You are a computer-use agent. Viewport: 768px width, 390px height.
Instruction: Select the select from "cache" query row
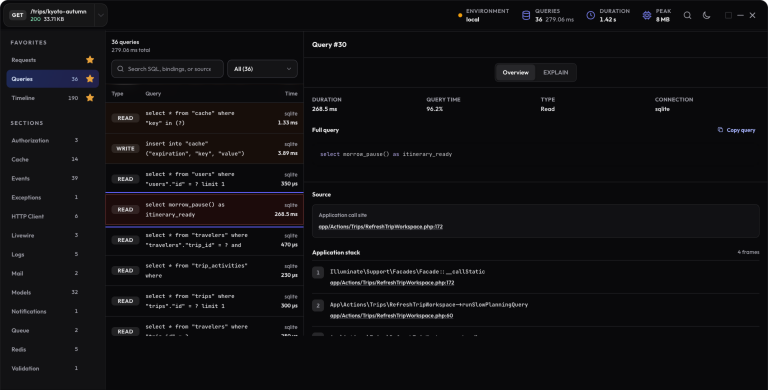coord(205,118)
